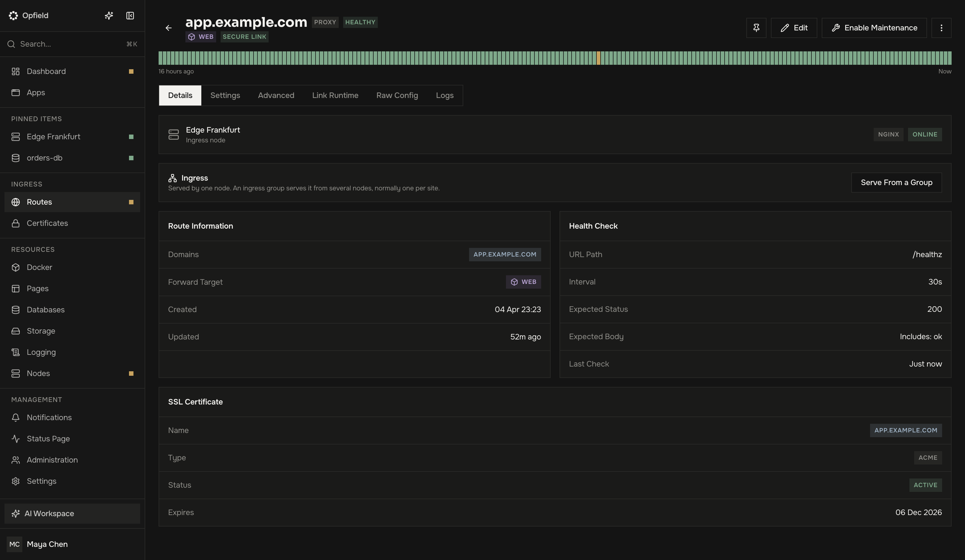Select the Details tab

pos(180,95)
